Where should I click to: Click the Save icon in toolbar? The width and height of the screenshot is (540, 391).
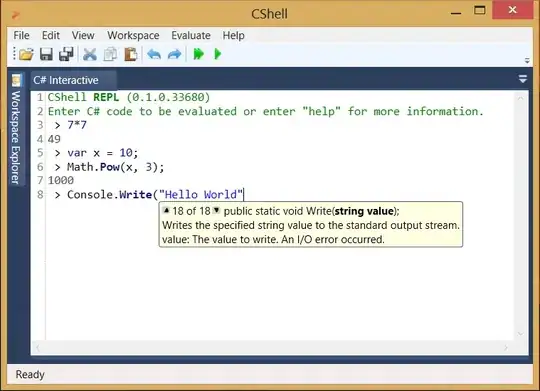coord(46,54)
